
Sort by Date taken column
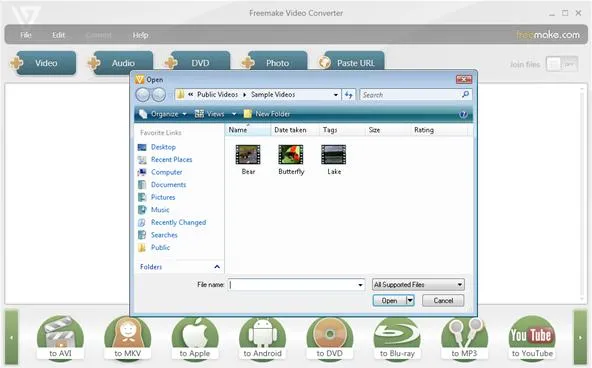pos(295,130)
